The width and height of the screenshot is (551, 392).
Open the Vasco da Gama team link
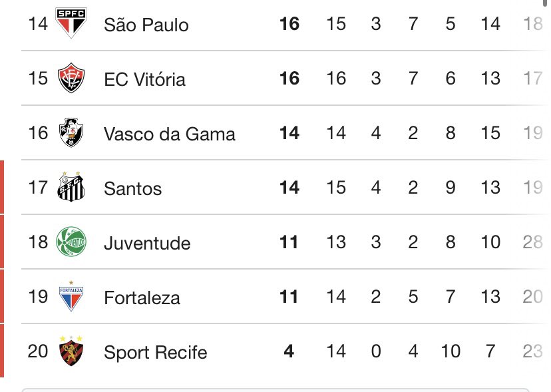(x=169, y=134)
